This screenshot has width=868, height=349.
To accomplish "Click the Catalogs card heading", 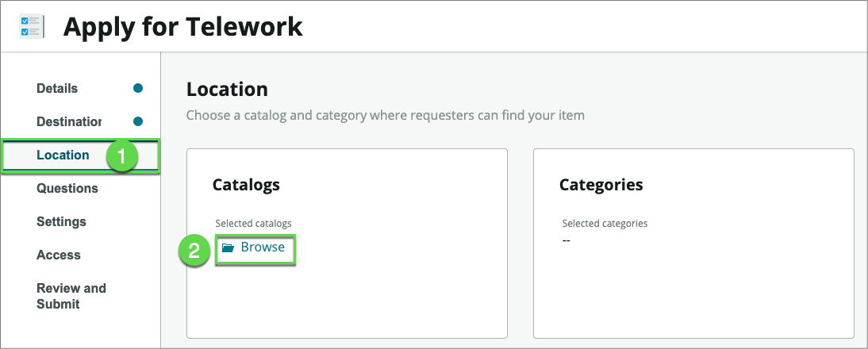I will tap(246, 185).
